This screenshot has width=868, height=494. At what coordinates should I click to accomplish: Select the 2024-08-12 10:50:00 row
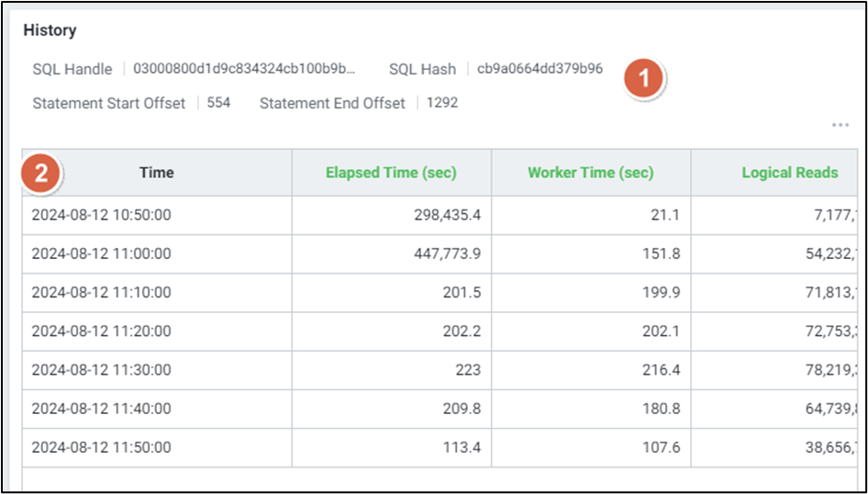click(101, 215)
